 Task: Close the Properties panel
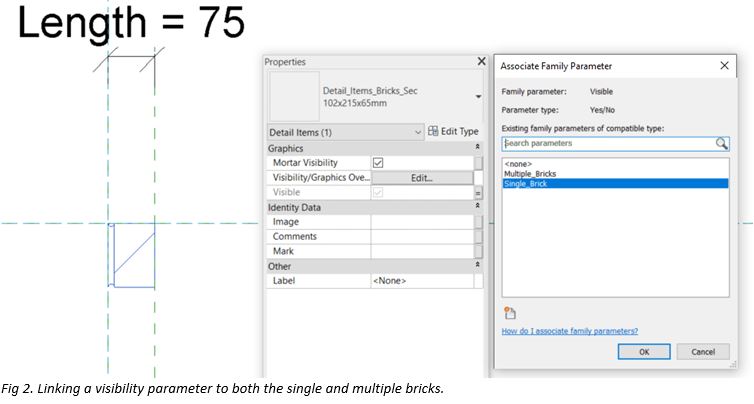pos(481,62)
